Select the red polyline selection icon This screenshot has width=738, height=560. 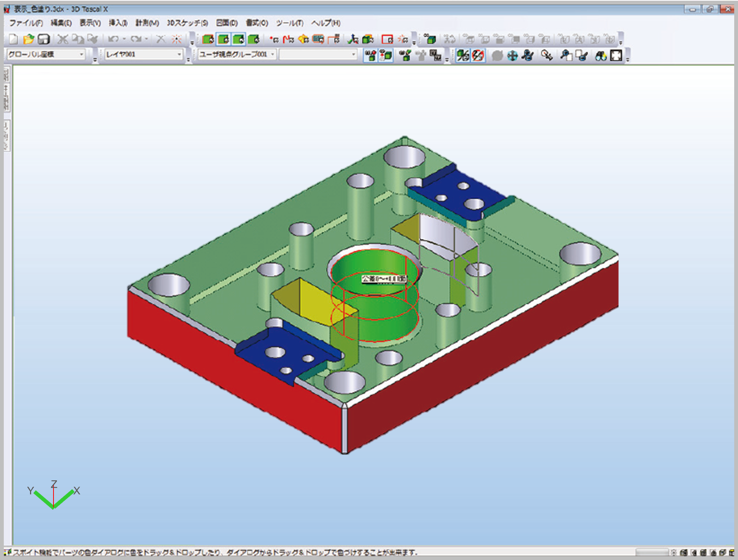click(289, 39)
